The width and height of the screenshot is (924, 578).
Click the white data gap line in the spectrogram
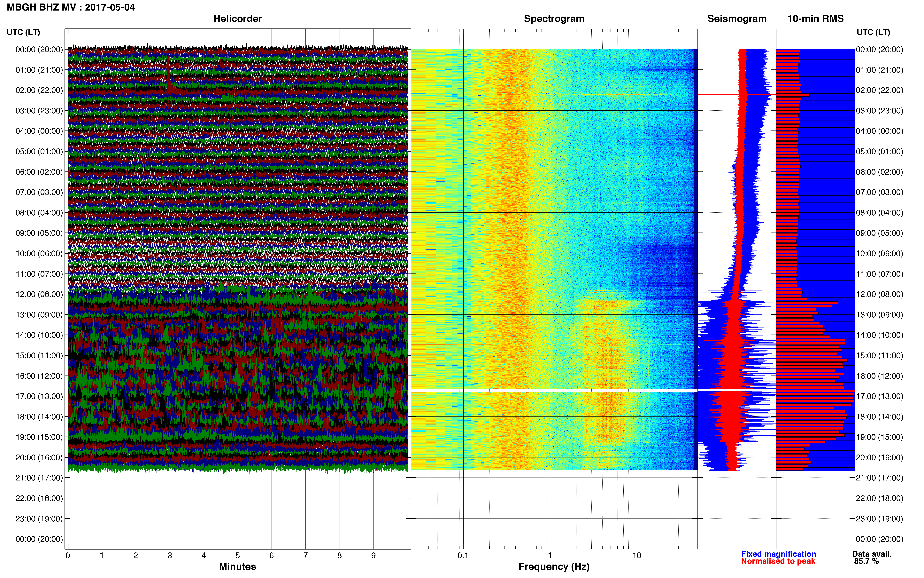[554, 390]
